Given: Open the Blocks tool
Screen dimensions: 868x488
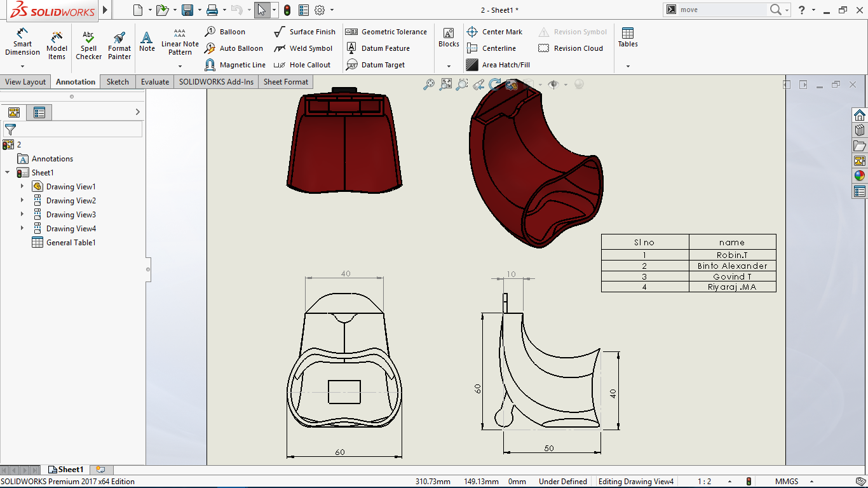Looking at the screenshot, I should pos(449,38).
